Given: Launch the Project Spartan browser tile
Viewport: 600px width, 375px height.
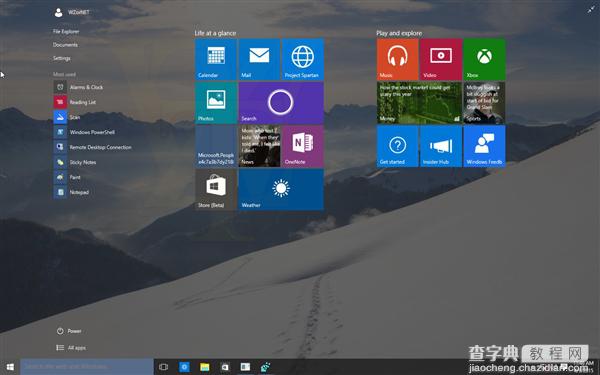Looking at the screenshot, I should [303, 59].
